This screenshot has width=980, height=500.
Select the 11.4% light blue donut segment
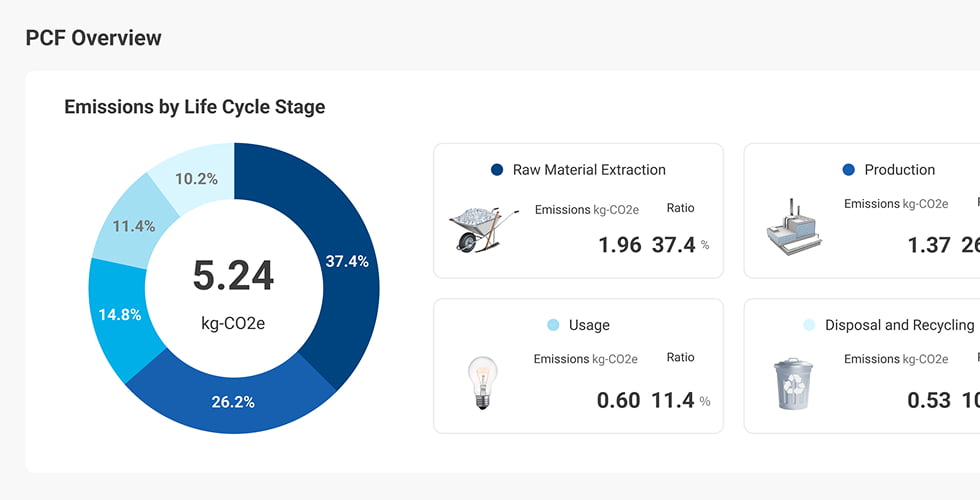tap(134, 226)
